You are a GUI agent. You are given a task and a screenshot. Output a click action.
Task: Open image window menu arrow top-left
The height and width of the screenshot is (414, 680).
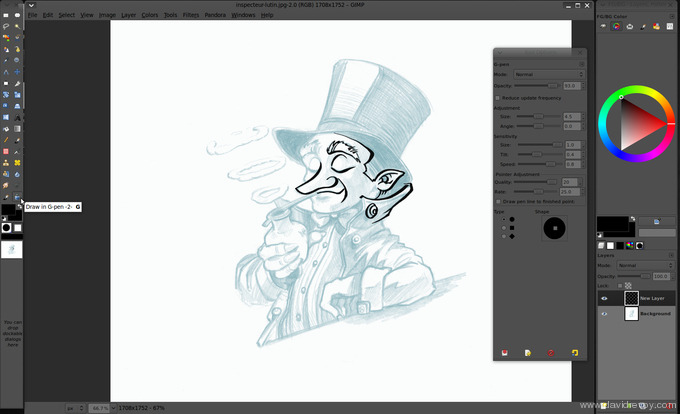point(31,5)
